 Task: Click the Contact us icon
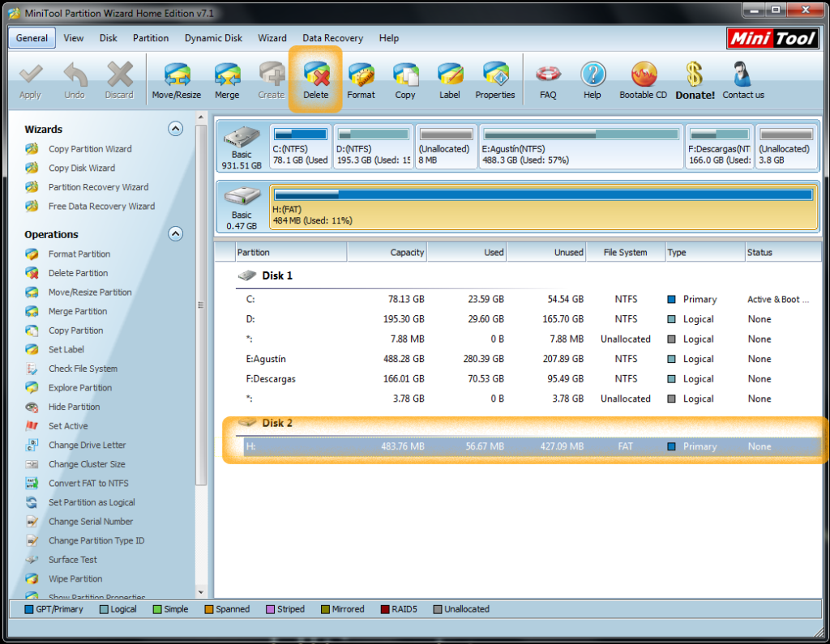pos(743,80)
